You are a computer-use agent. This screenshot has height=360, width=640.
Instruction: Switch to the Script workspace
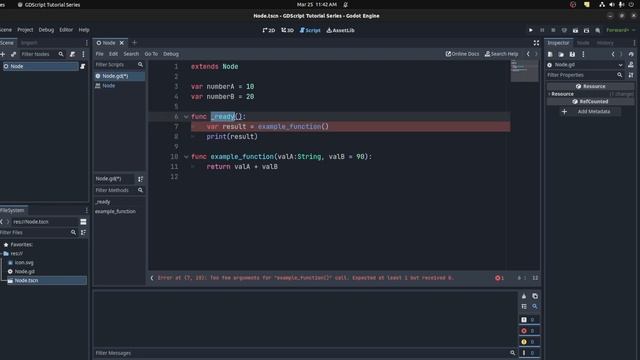point(310,30)
